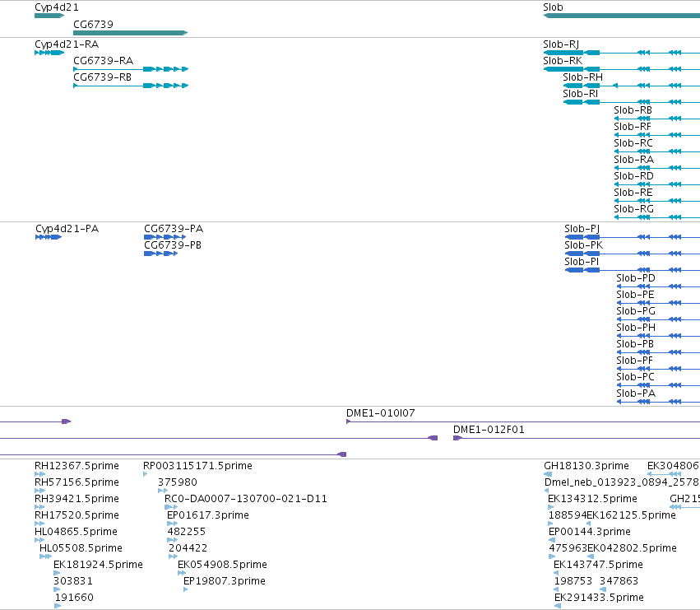The height and width of the screenshot is (610, 700).
Task: Open the RH39421.5prime EST
Action: click(39, 507)
